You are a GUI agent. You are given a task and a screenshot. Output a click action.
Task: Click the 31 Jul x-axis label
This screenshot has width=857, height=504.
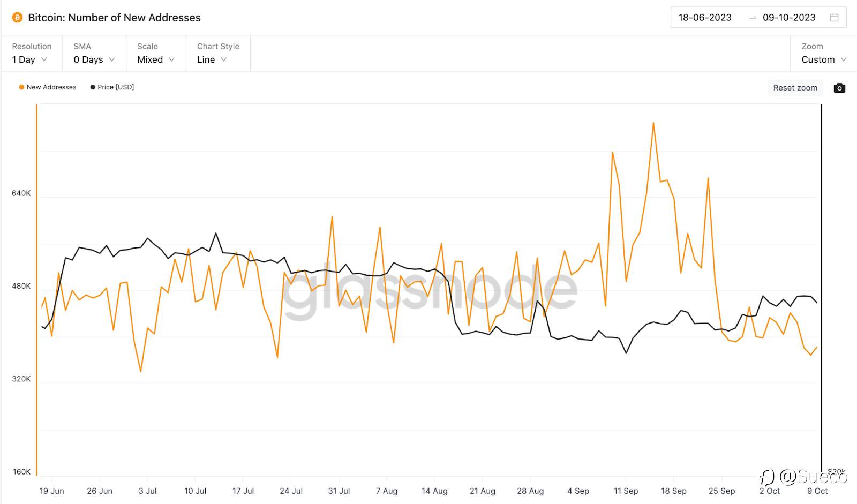(x=339, y=491)
